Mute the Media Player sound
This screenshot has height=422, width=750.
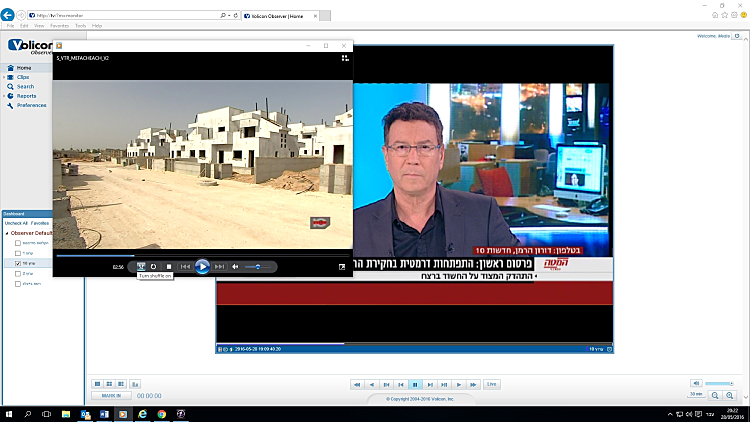point(235,267)
